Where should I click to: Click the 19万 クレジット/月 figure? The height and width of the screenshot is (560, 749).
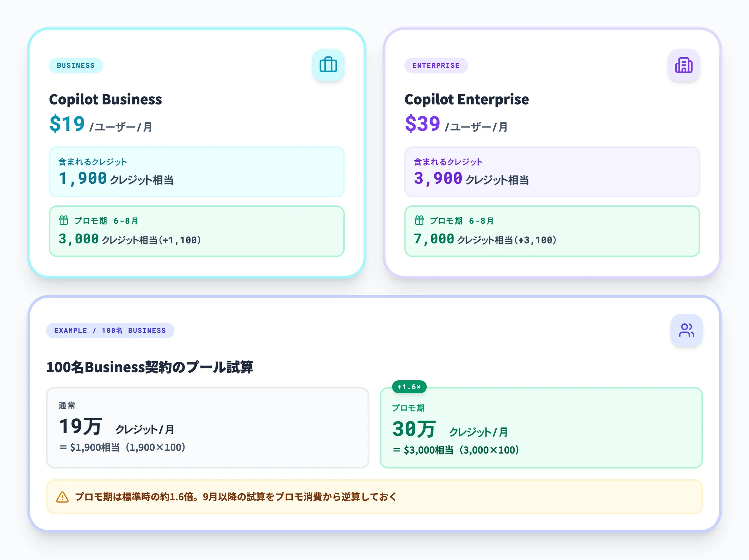pos(116,427)
